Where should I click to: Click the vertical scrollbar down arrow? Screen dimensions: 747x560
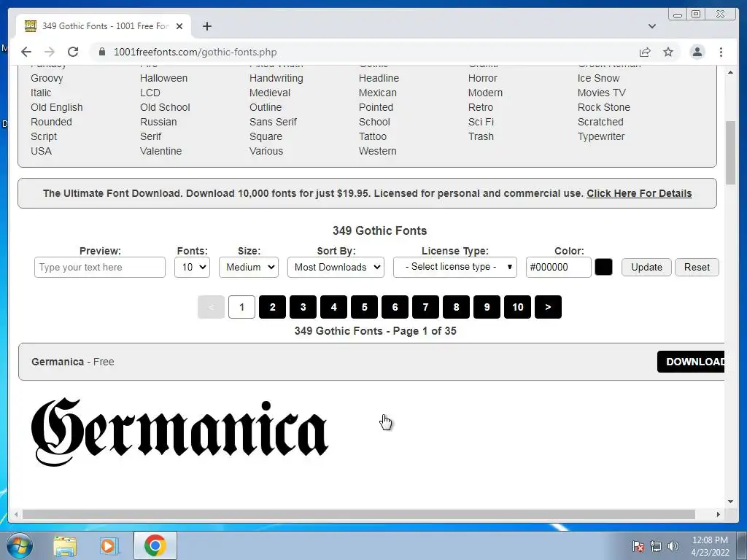tap(730, 502)
